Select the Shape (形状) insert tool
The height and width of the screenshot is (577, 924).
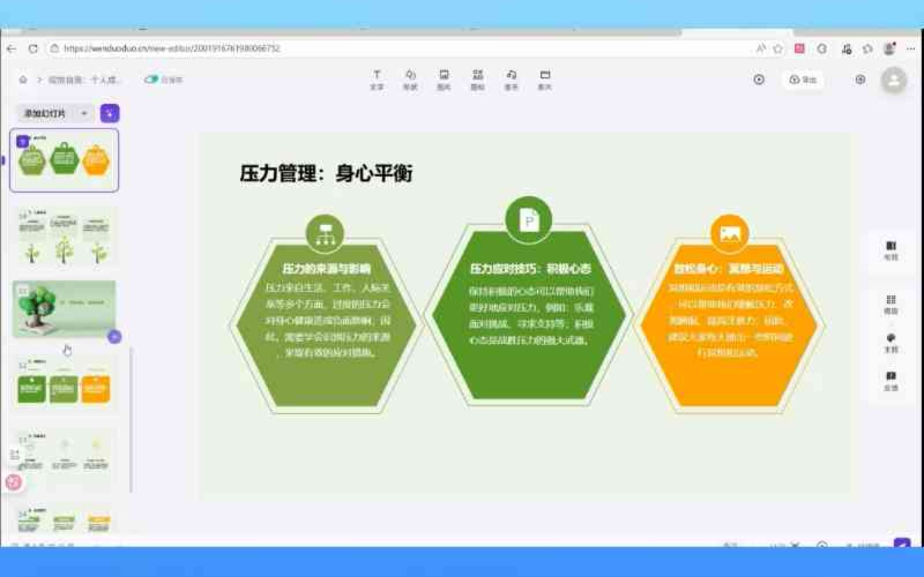(410, 80)
